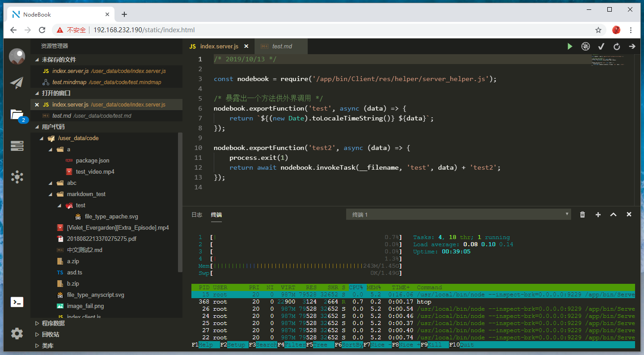
Task: Expand the 程序数据 section
Action: (x=38, y=323)
